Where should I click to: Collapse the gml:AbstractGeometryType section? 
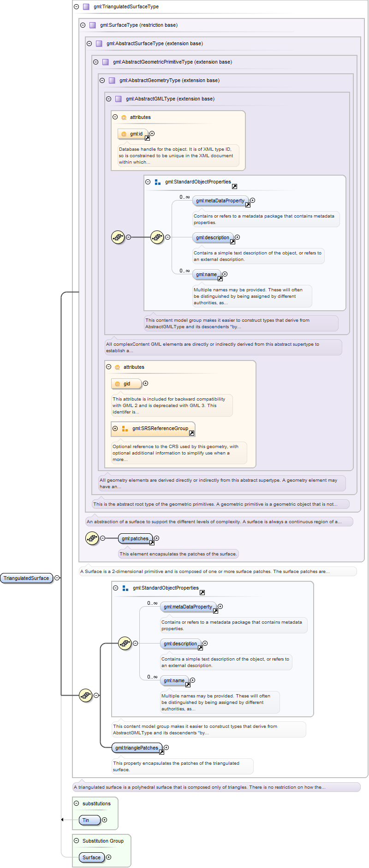point(102,81)
